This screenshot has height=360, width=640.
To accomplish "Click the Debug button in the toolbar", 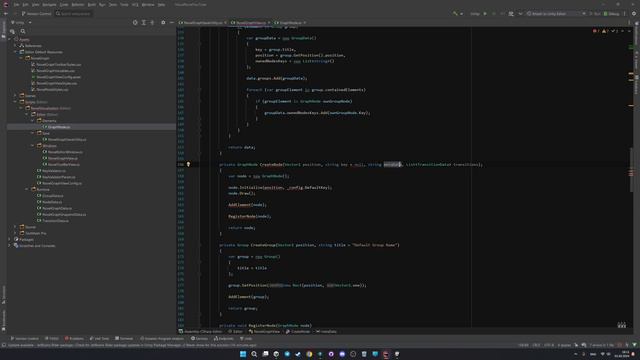I will click(611, 13).
